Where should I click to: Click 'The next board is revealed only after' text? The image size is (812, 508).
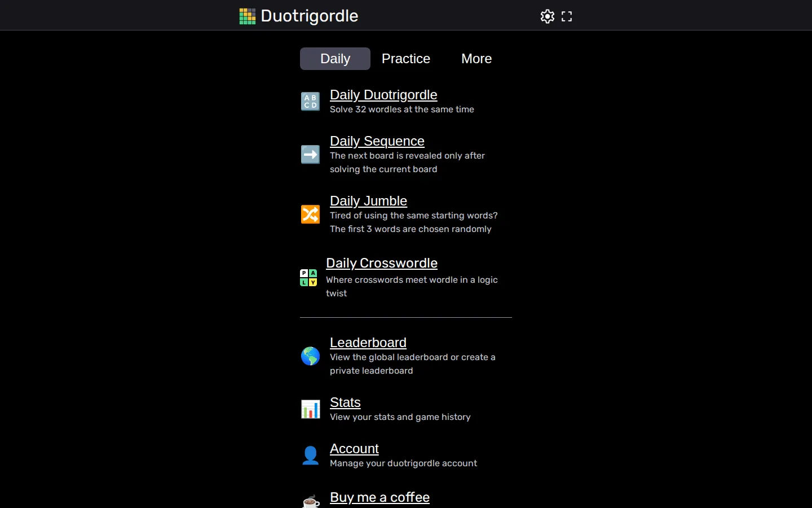pyautogui.click(x=407, y=156)
